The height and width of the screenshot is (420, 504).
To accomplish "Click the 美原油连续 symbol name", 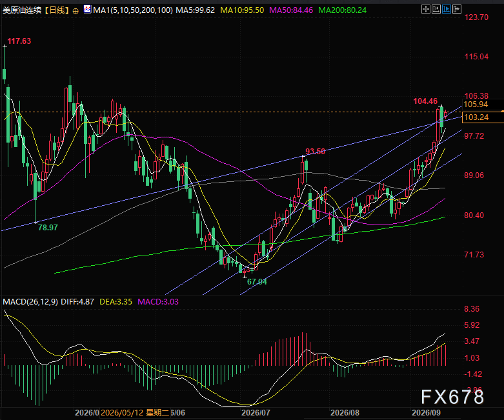I will 22,10.
